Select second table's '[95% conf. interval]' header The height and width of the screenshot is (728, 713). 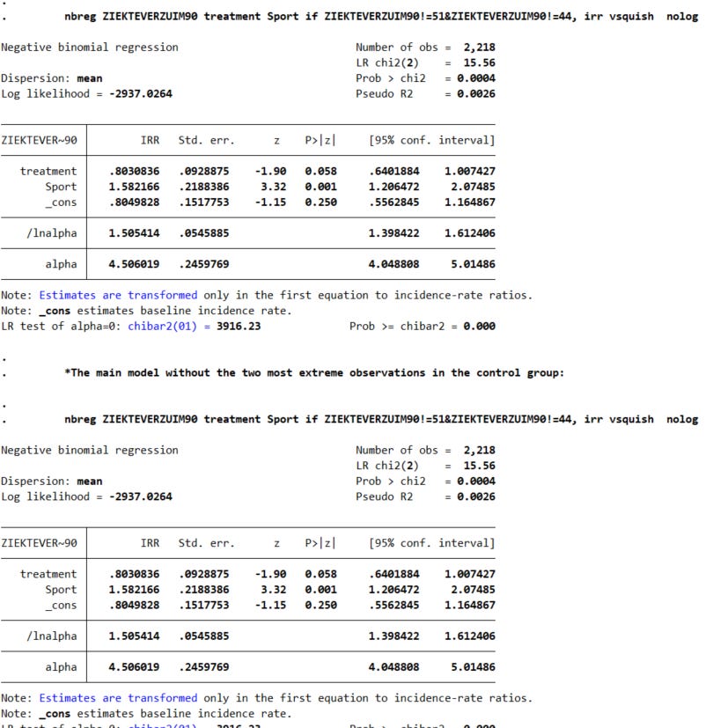click(431, 543)
